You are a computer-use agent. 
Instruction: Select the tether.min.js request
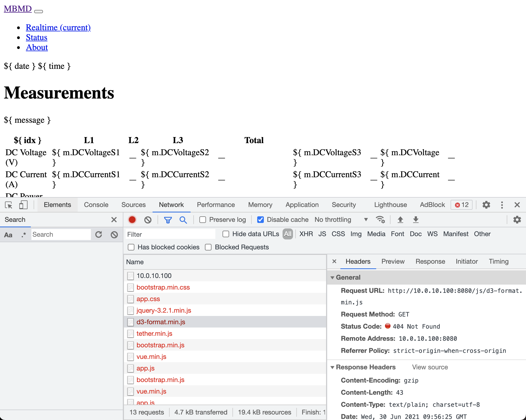click(225, 334)
